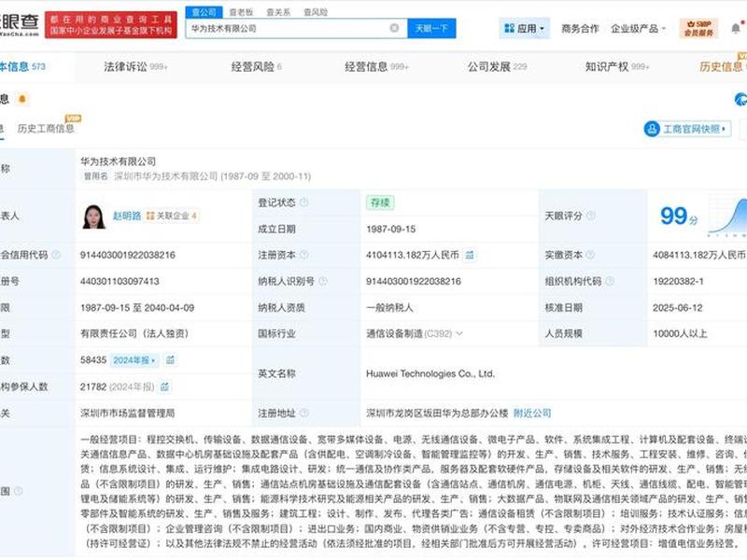Click the orange icon beside section heading

coord(21,99)
